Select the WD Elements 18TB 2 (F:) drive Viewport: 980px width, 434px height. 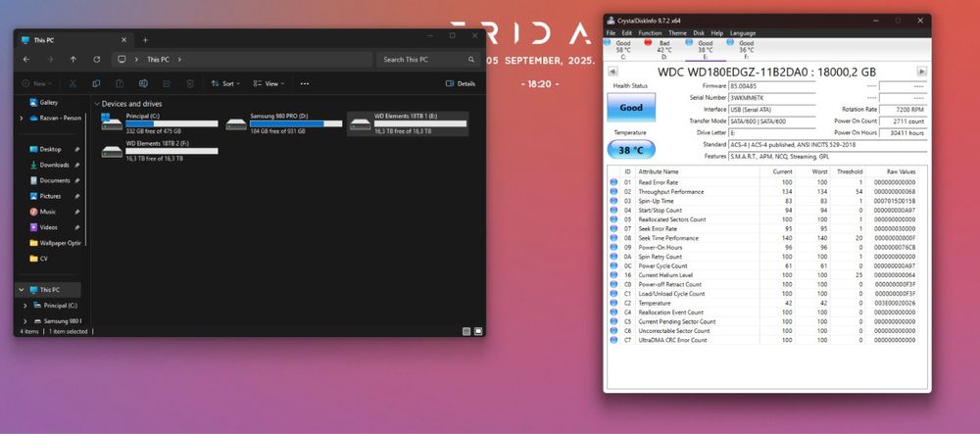tap(160, 151)
